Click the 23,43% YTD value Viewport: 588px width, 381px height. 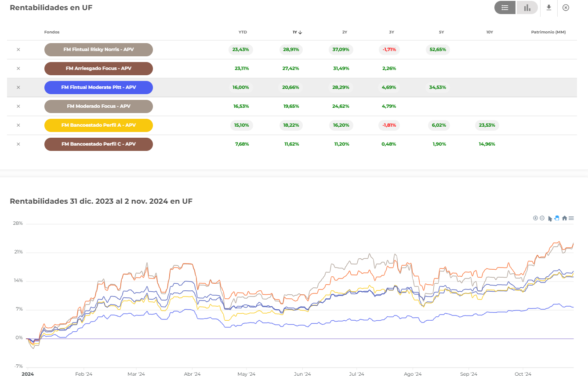pyautogui.click(x=241, y=50)
